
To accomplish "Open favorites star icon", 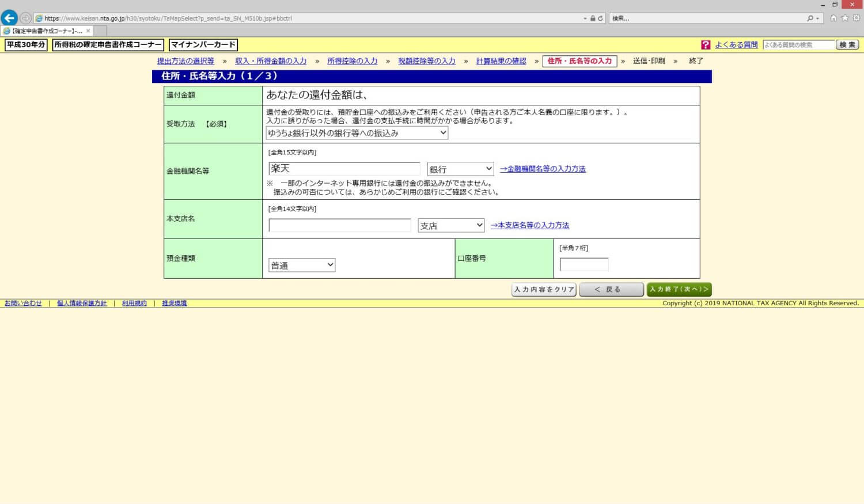I will pyautogui.click(x=845, y=18).
